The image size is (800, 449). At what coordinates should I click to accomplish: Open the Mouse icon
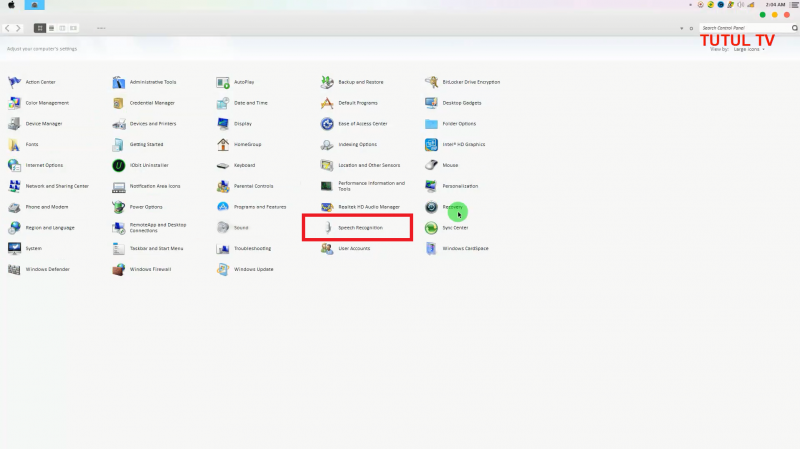(x=431, y=165)
